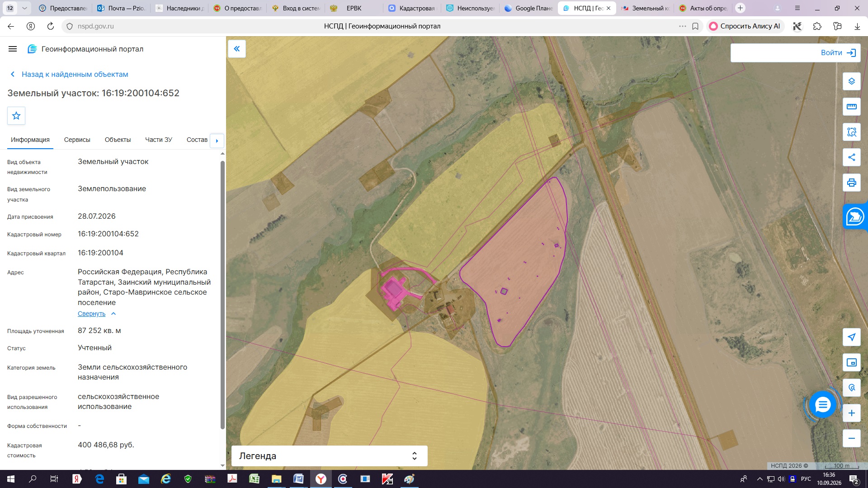The image size is (868, 488).
Task: Add parcel to favorites with star
Action: click(x=16, y=116)
